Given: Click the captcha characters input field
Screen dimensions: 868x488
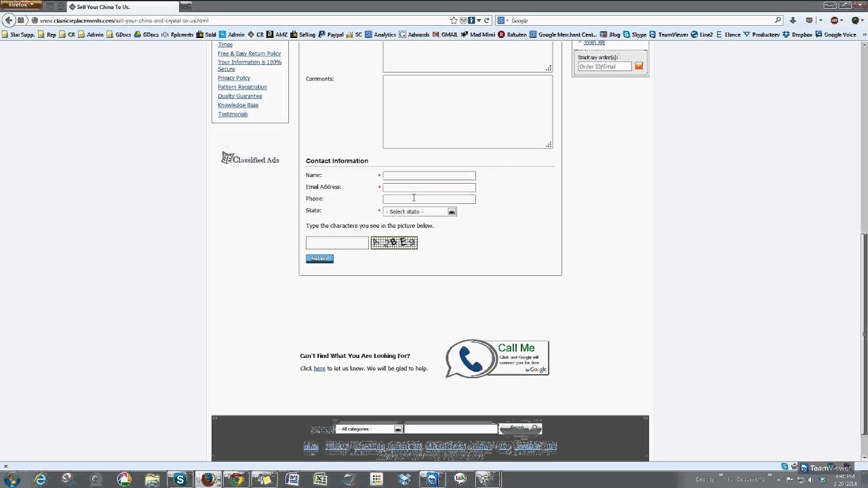Looking at the screenshot, I should coord(337,243).
